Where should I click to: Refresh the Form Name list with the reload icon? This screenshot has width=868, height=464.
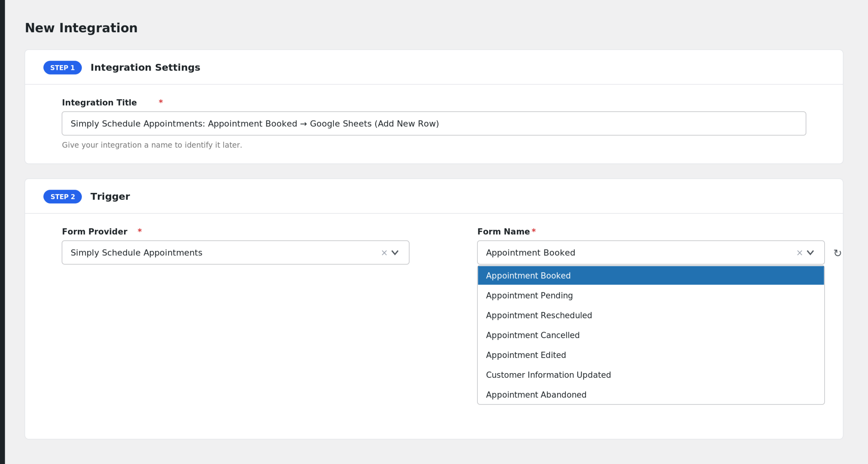(x=837, y=253)
